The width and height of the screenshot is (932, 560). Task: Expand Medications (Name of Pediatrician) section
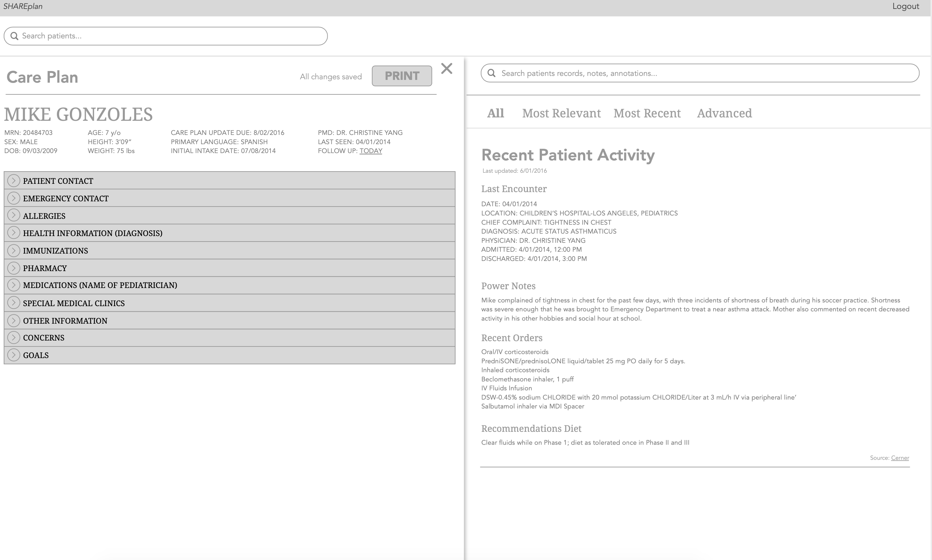click(x=14, y=285)
